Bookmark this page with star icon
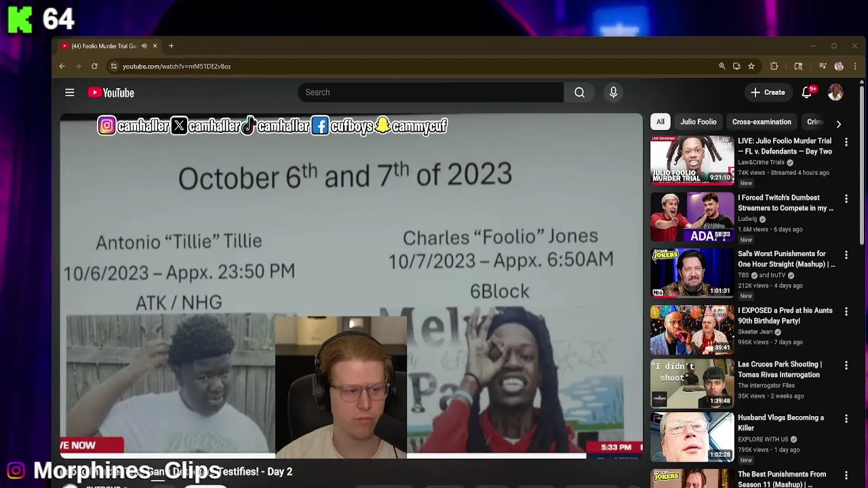The height and width of the screenshot is (488, 868). tap(751, 66)
